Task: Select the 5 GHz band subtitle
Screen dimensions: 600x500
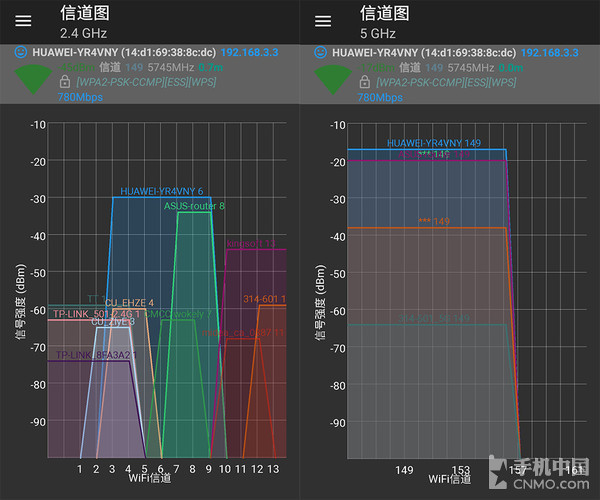Action: click(376, 33)
